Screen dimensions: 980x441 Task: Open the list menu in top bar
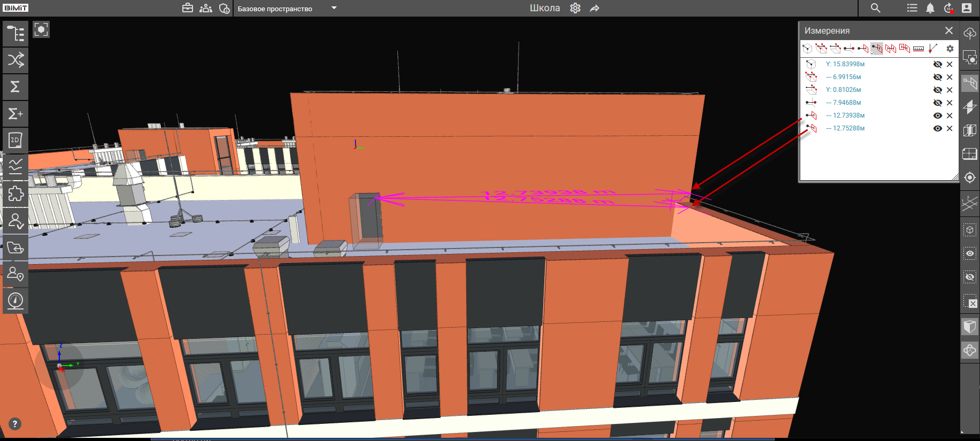click(x=912, y=8)
